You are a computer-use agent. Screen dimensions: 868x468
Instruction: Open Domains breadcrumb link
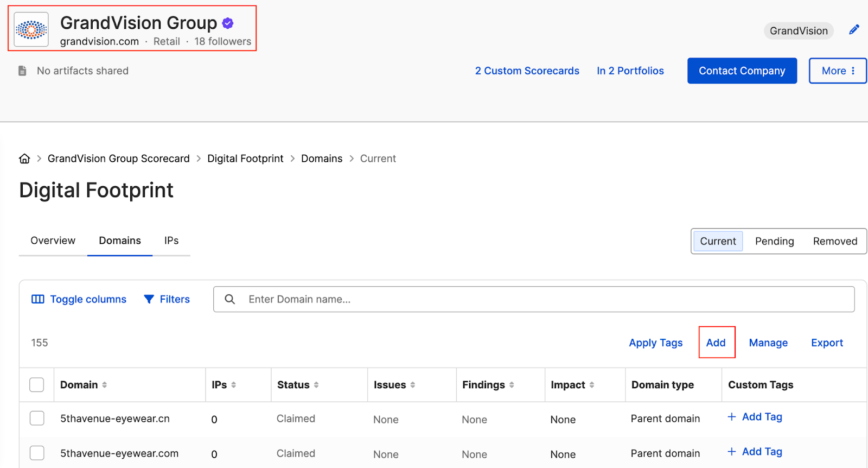pos(322,159)
